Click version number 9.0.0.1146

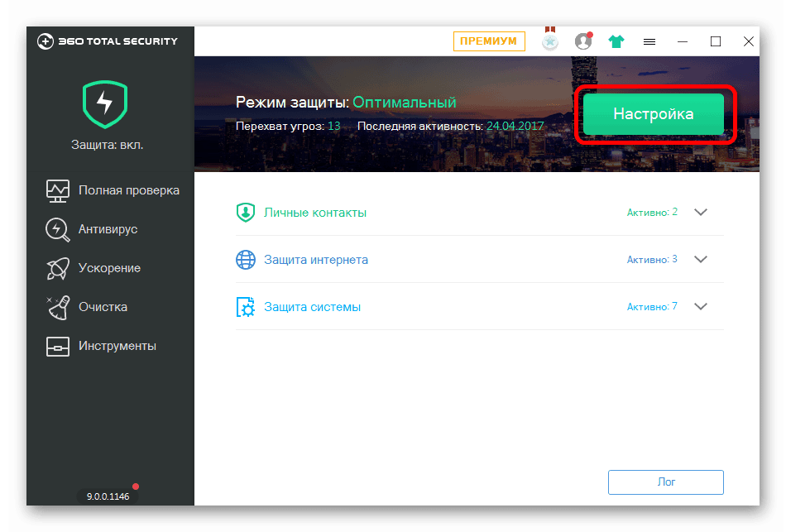click(x=108, y=496)
